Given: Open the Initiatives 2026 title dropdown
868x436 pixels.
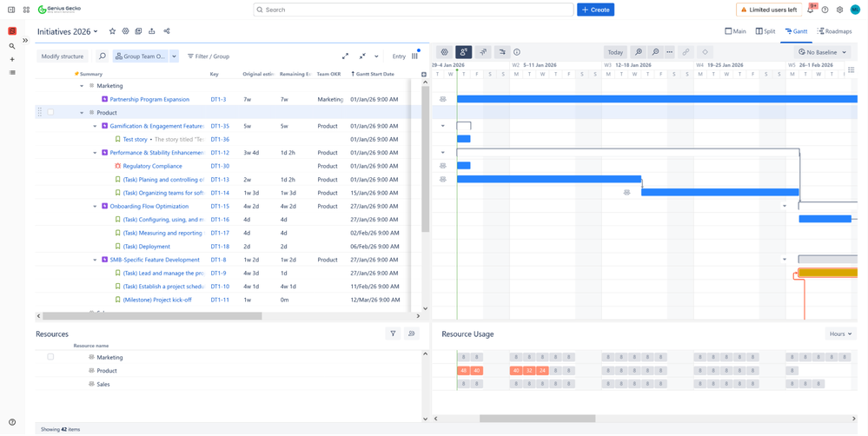Looking at the screenshot, I should coord(96,31).
